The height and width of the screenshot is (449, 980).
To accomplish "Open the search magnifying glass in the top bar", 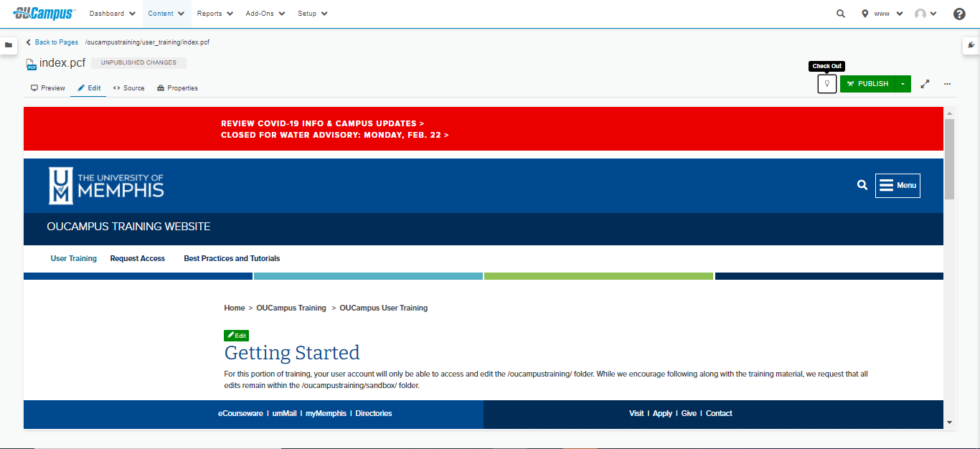I will 840,13.
